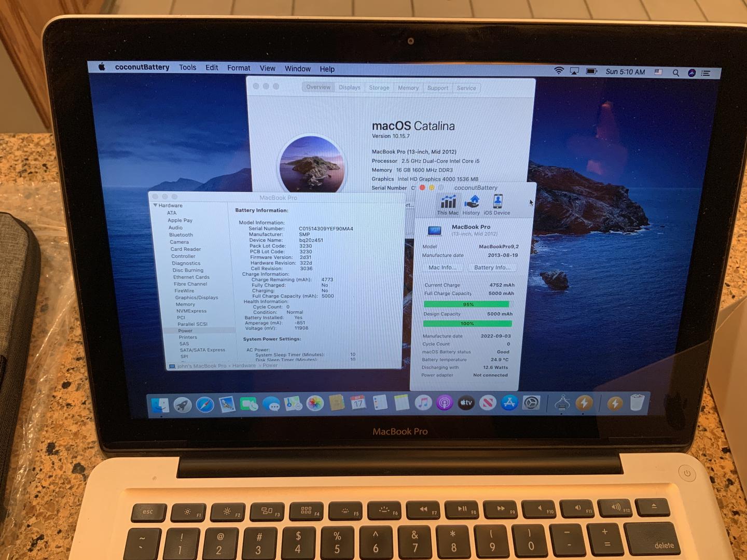Open Calendar from the Dock

click(x=358, y=403)
